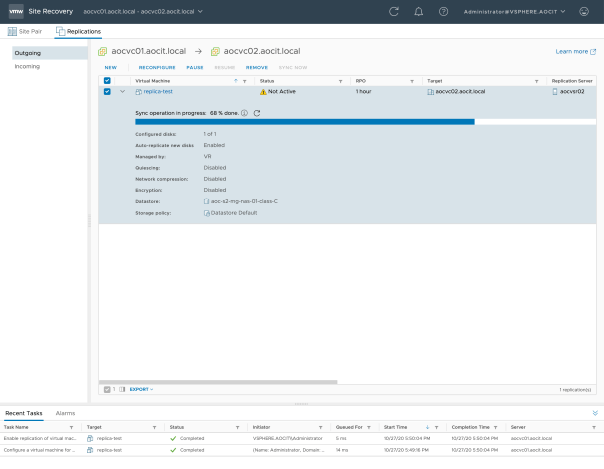This screenshot has width=604, height=469.
Task: Filter the Completion Time column
Action: pos(495,427)
